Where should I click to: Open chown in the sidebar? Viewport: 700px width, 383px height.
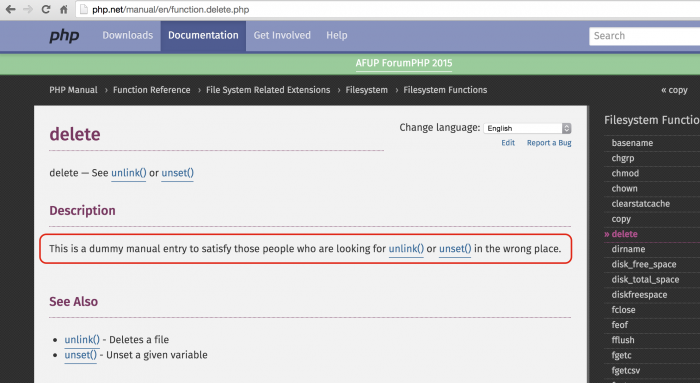[625, 188]
